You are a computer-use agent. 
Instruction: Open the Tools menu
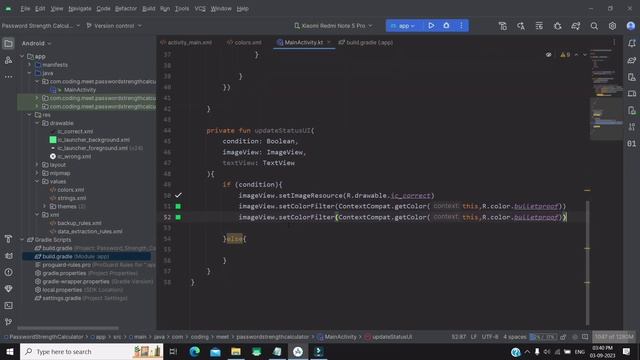182,9
